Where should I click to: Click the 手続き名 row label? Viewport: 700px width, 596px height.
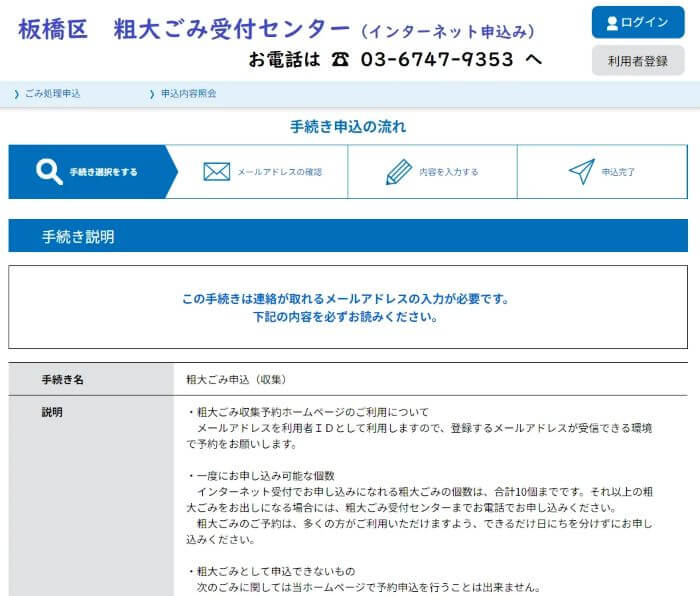point(62,379)
